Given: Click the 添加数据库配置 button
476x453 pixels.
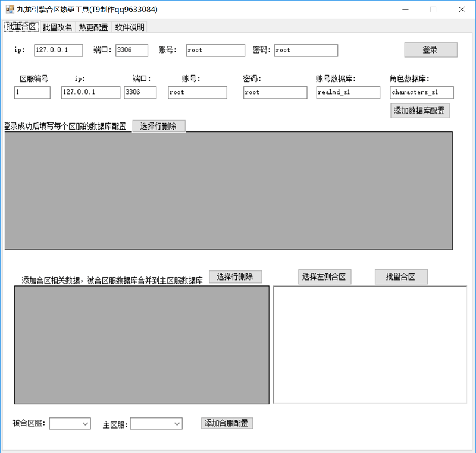Looking at the screenshot, I should point(419,111).
